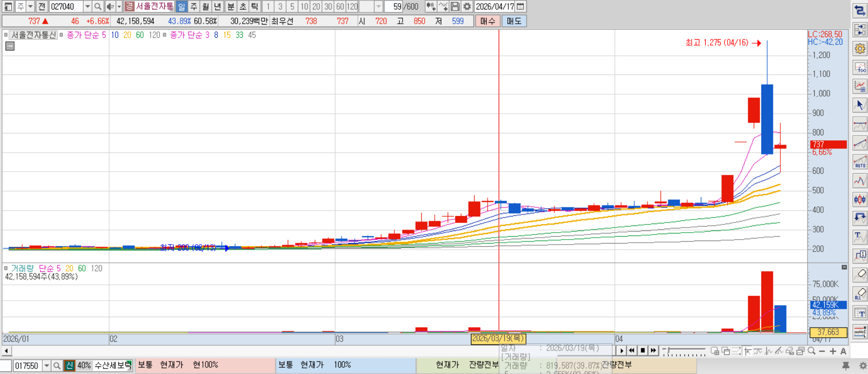868x374 pixels.
Task: Switch to 주 weekly period button
Action: pyautogui.click(x=193, y=7)
